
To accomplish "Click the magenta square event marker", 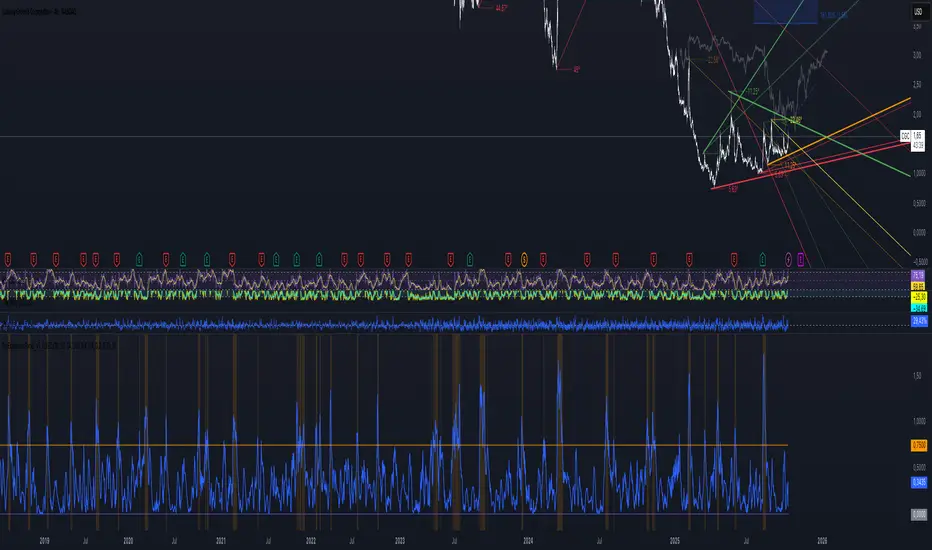I will click(801, 259).
